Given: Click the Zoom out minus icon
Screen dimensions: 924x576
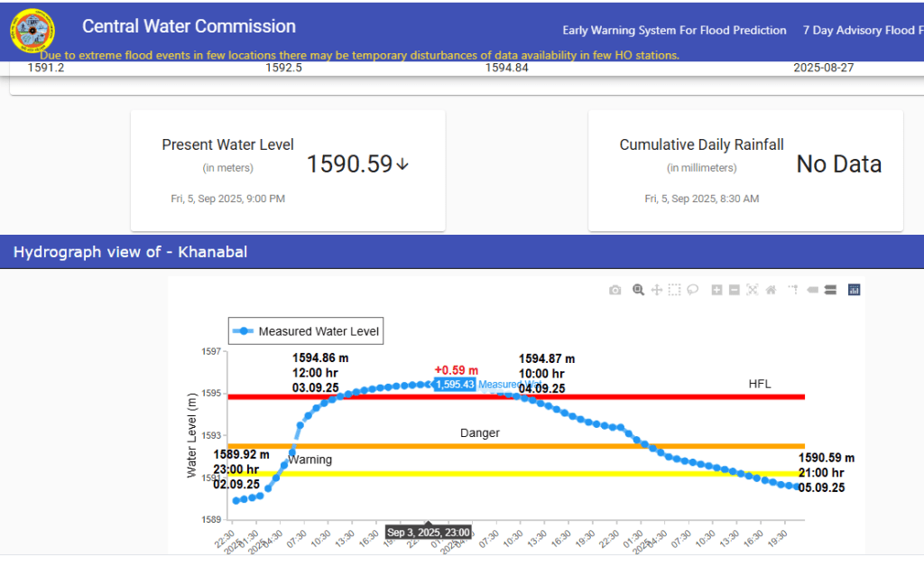Looking at the screenshot, I should [x=735, y=290].
